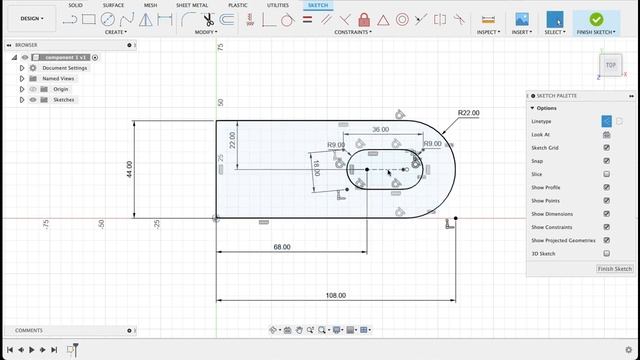Image resolution: width=640 pixels, height=360 pixels.
Task: Toggle the Sketch Grid checkbox
Action: coord(607,147)
